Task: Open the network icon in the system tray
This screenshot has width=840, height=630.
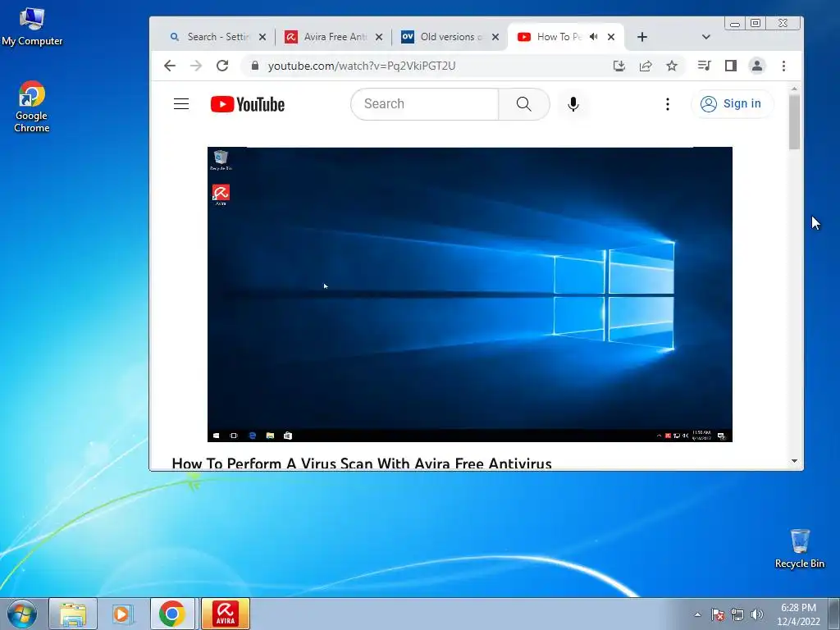Action: (737, 614)
